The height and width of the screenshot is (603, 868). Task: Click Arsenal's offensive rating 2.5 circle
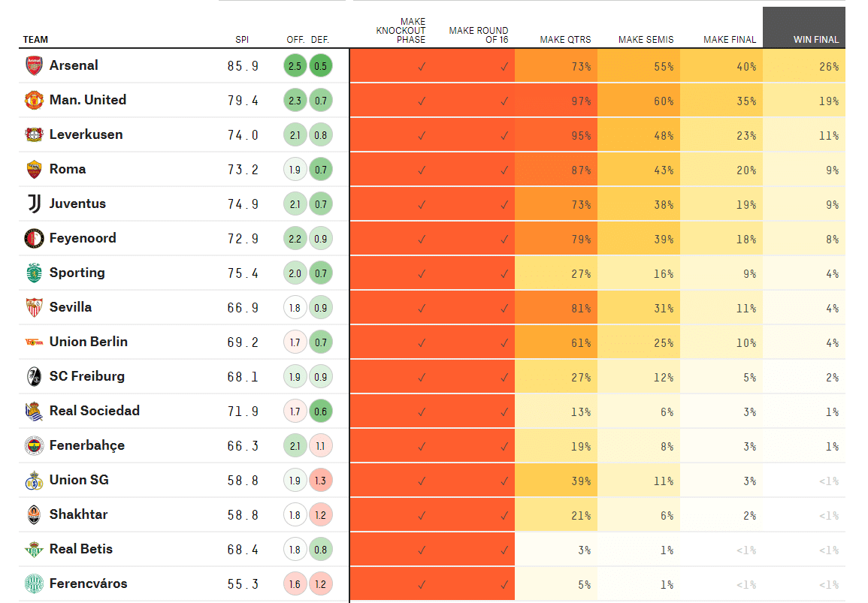(x=295, y=66)
